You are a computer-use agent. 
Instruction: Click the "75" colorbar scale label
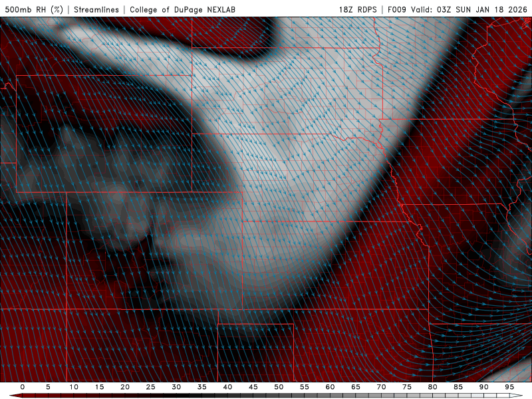pos(407,387)
